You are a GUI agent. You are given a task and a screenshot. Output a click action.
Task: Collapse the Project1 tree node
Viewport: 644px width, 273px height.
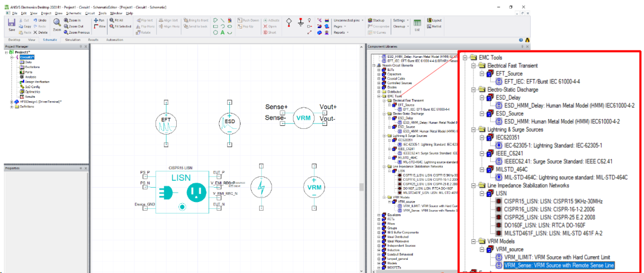pyautogui.click(x=7, y=52)
